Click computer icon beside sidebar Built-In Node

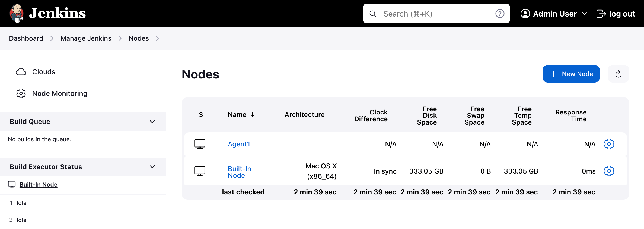pos(12,184)
